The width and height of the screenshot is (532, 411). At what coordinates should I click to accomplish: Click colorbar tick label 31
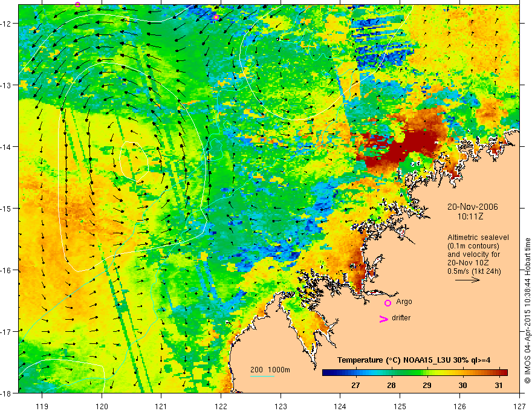click(498, 385)
